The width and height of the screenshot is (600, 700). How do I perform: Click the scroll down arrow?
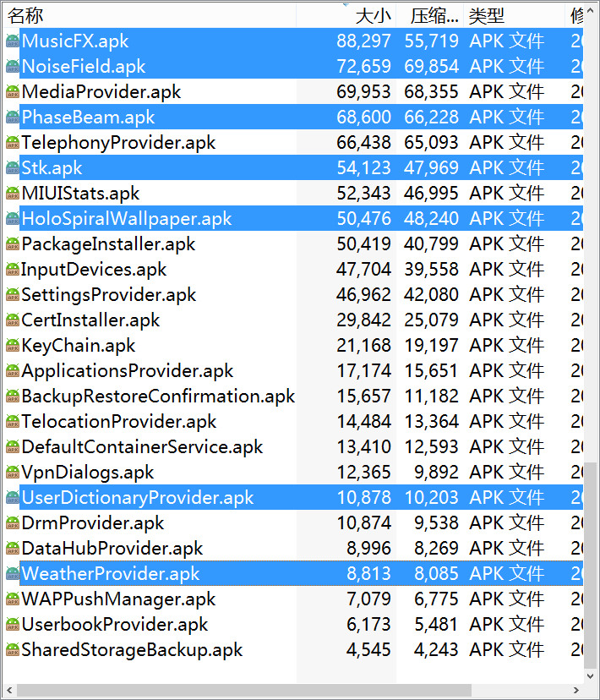click(x=590, y=675)
